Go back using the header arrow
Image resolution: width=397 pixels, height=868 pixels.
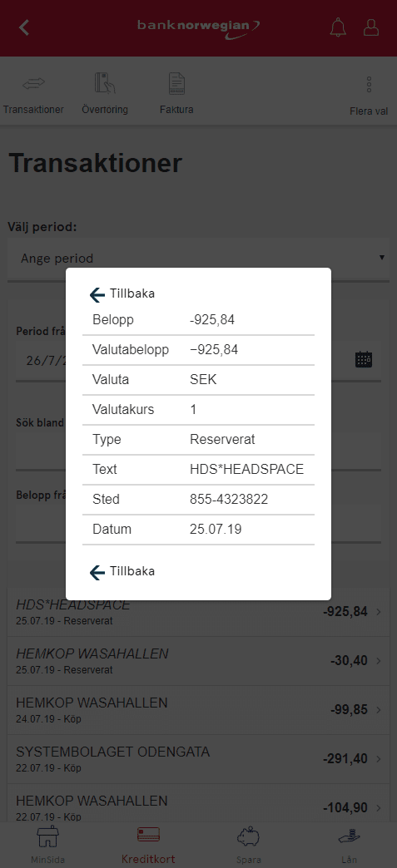(x=24, y=27)
